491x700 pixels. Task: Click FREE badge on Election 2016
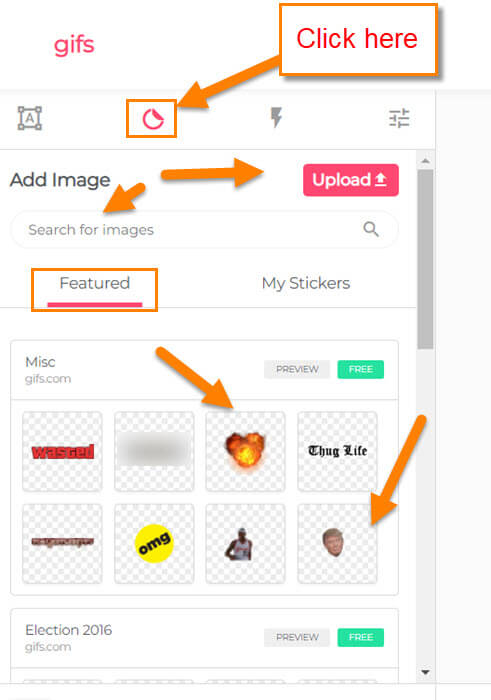361,637
